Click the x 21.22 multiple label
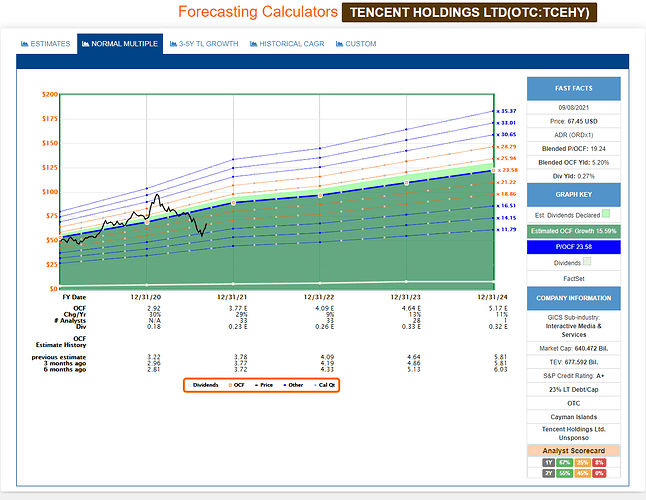 (506, 182)
